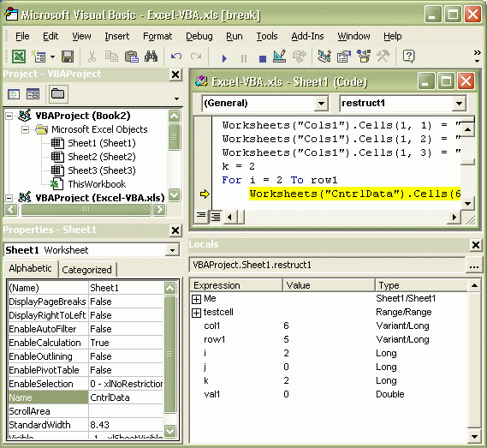Viewport: 487px width, 448px height.
Task: Click the Reset stop button
Action: click(263, 58)
